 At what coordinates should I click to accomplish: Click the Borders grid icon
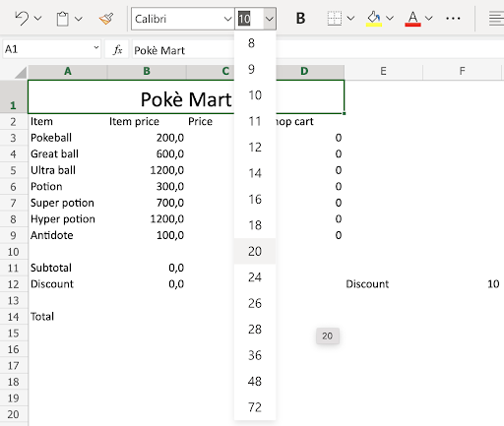pos(335,19)
